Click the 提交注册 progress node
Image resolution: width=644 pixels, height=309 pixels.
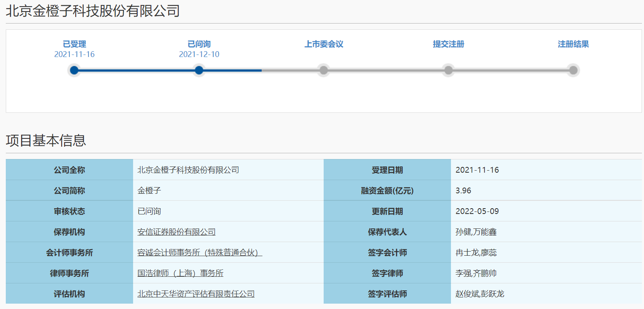448,70
